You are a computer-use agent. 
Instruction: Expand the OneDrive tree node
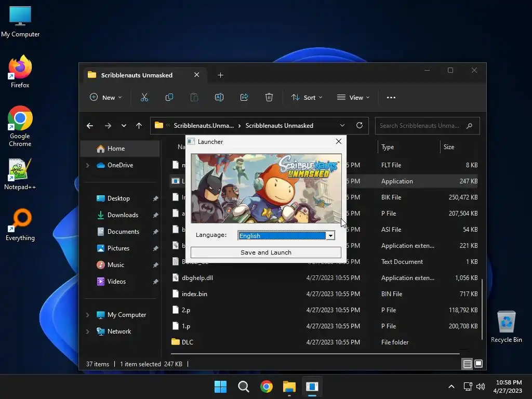(x=87, y=165)
